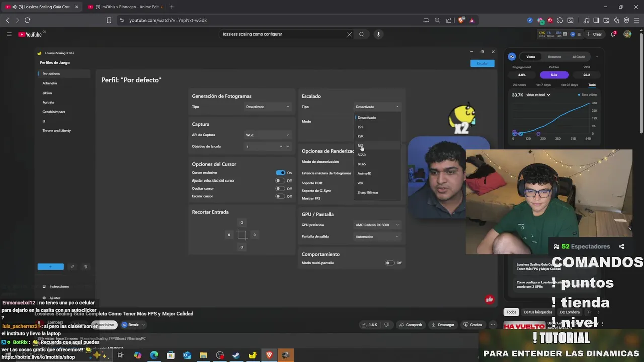644x362 pixels.
Task: Open Microsoft Edge from the taskbar
Action: [x=154, y=355]
